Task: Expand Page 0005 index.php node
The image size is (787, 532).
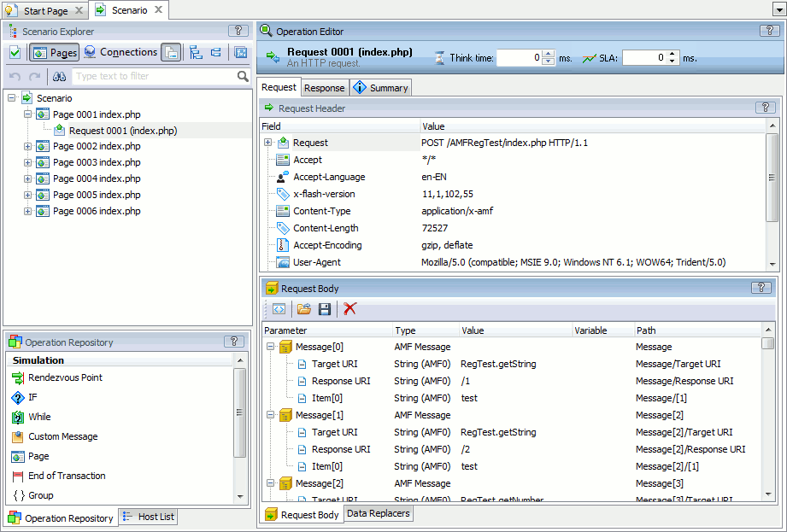Action: [27, 195]
